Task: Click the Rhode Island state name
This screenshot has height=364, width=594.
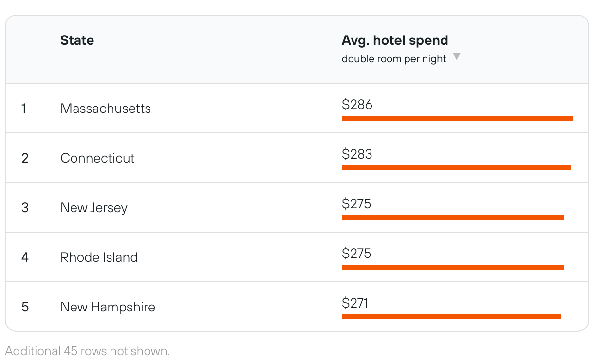Action: [x=99, y=257]
